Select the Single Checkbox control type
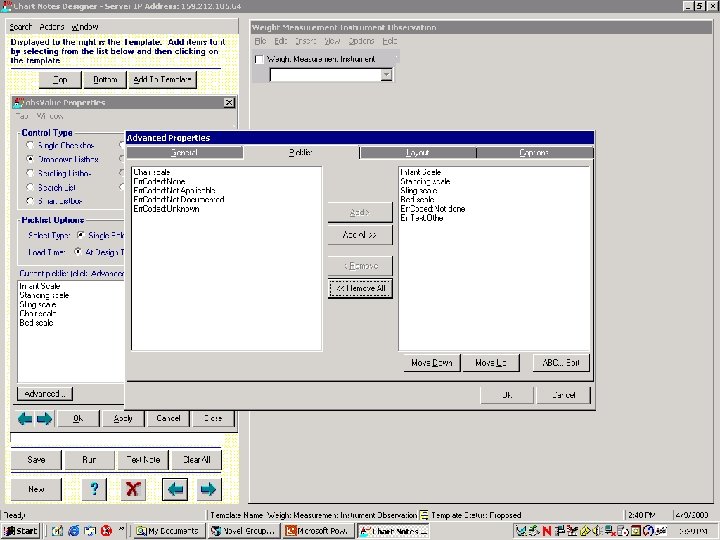720x540 pixels. 30,145
